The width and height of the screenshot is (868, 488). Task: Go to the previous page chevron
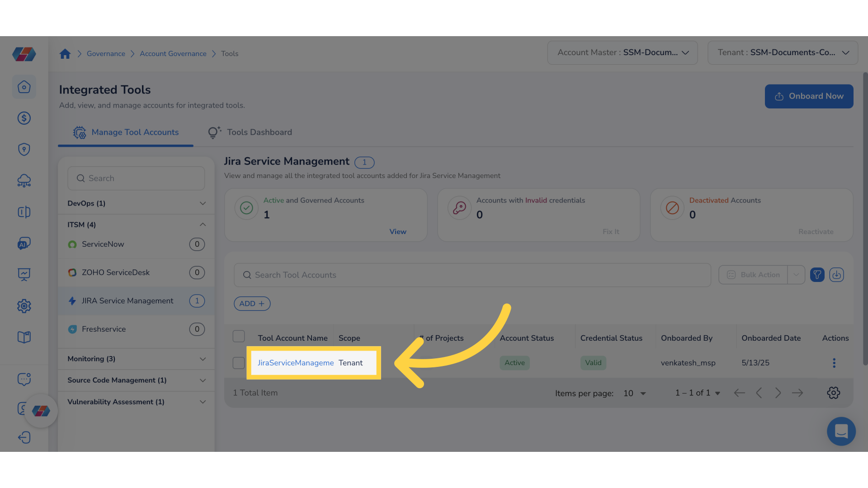(759, 393)
